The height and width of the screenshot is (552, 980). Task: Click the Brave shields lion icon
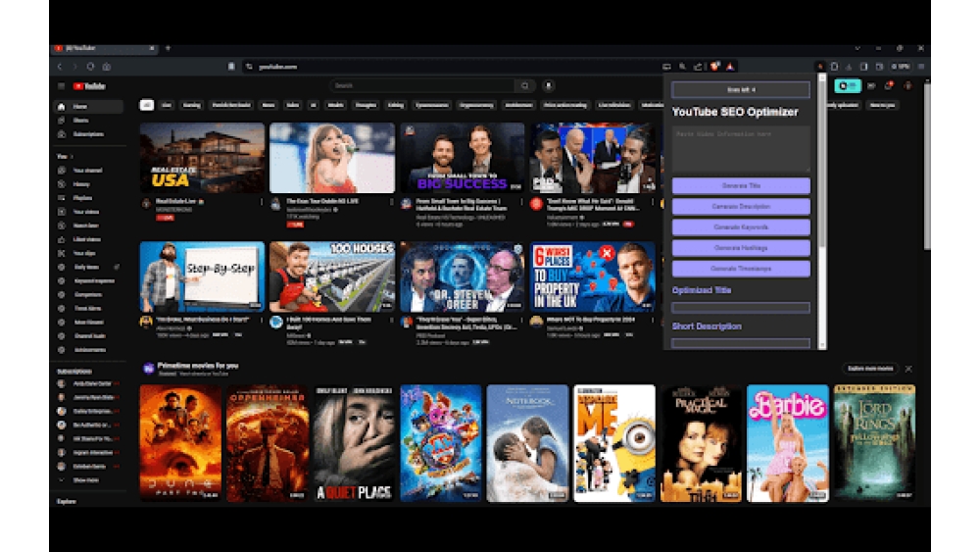pos(714,67)
